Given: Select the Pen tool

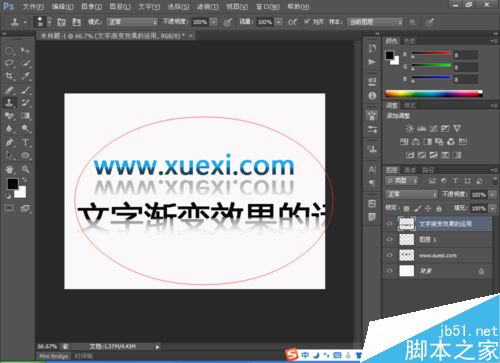Looking at the screenshot, I should (9, 142).
